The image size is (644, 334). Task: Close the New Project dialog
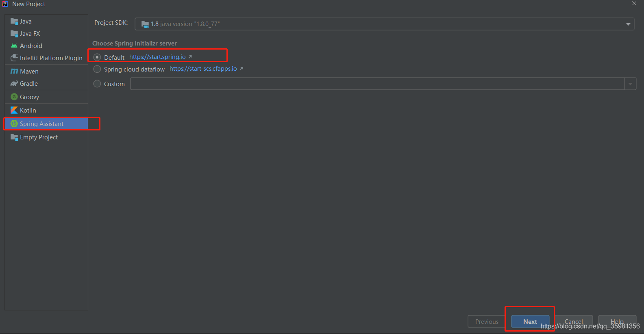tap(634, 4)
